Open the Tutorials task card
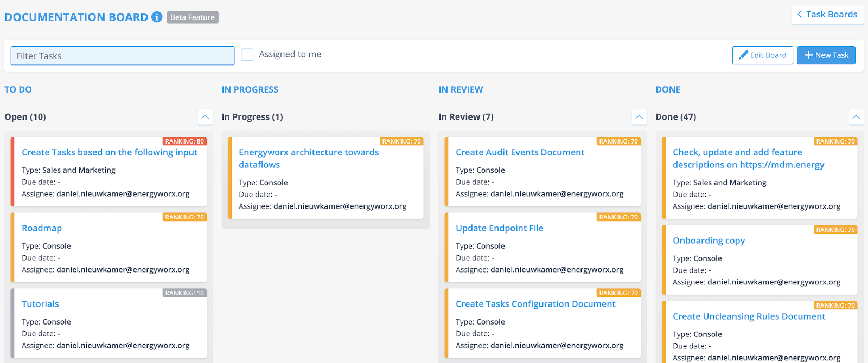Screen dimensions: 868x363 [x=40, y=304]
